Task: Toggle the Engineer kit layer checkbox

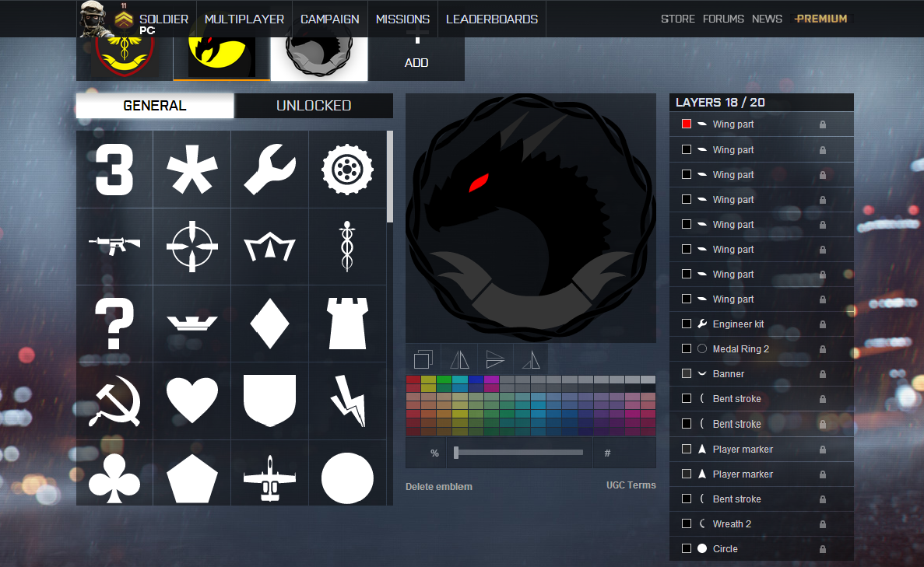Action: [687, 324]
